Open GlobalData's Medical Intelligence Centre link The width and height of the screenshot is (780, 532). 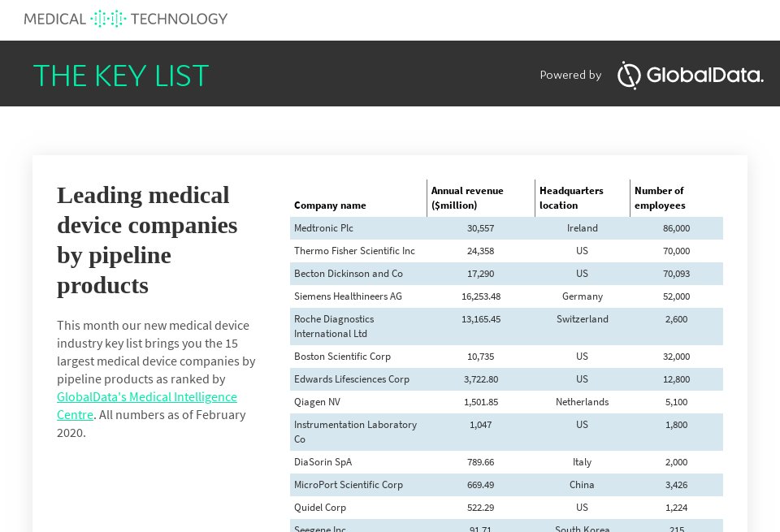click(146, 405)
